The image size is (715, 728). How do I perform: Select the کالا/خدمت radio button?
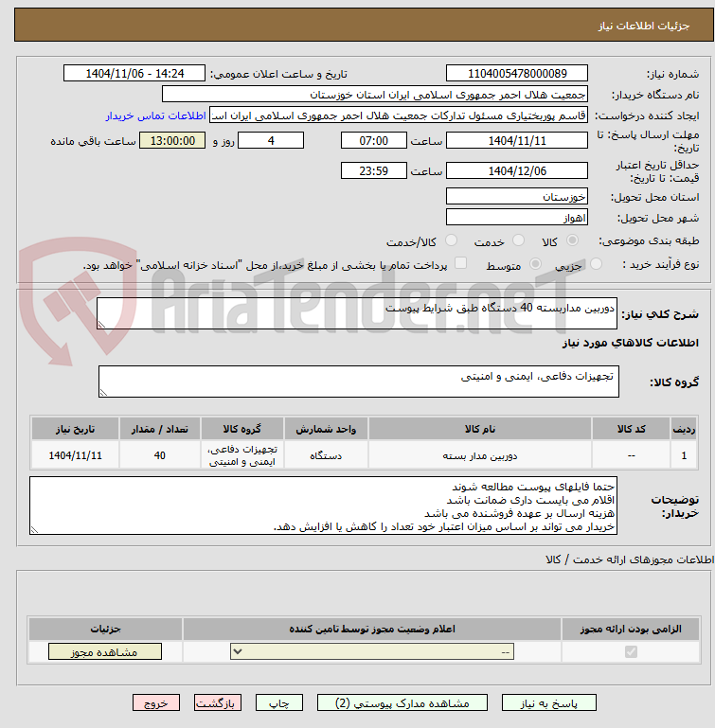[x=451, y=240]
